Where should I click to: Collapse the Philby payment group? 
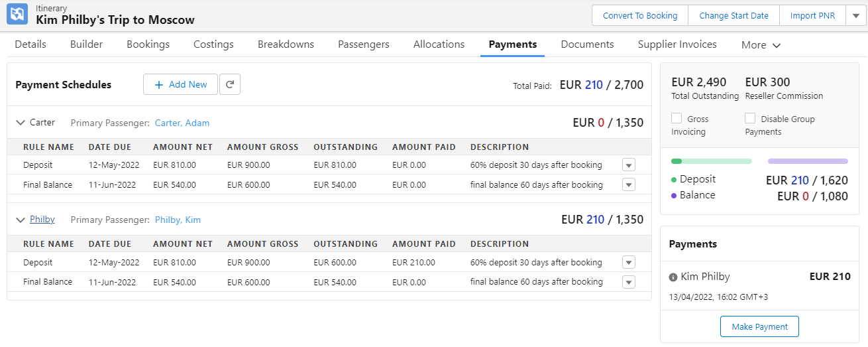20,220
